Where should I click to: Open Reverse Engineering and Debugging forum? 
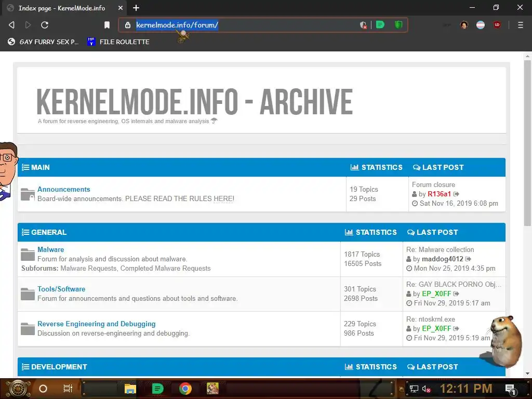[x=96, y=324]
